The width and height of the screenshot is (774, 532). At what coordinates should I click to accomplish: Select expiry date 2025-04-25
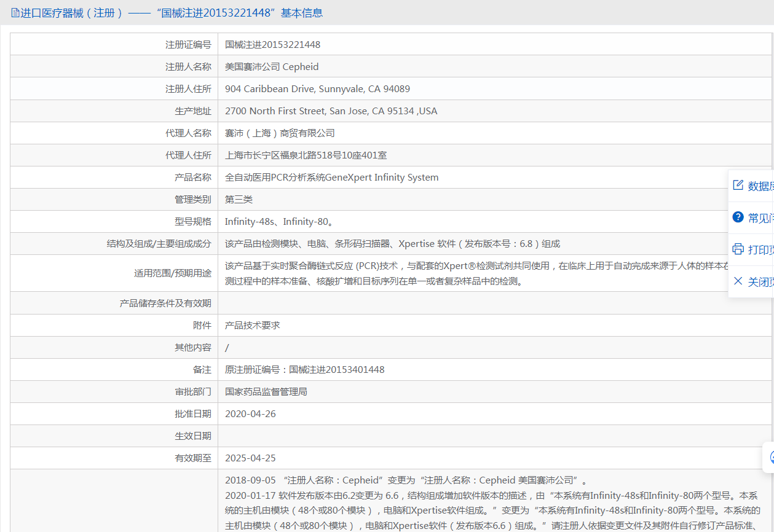[x=250, y=458]
